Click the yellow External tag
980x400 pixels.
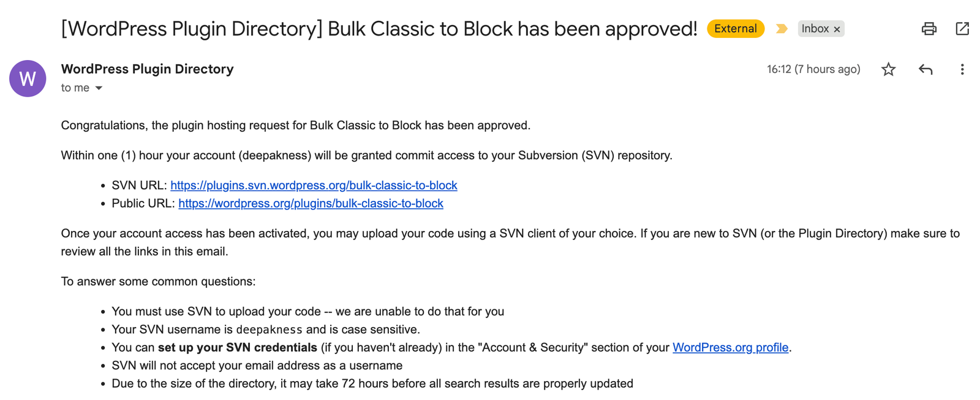click(735, 29)
